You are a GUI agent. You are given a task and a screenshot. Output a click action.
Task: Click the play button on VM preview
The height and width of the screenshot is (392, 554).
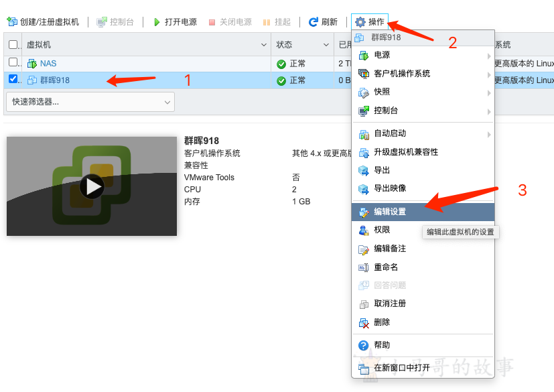(x=92, y=187)
